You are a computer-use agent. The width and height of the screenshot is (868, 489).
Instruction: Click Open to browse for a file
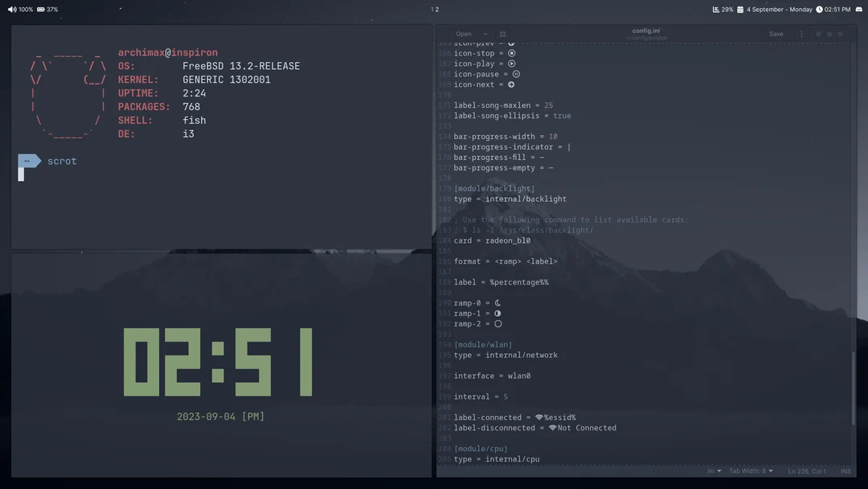point(462,34)
